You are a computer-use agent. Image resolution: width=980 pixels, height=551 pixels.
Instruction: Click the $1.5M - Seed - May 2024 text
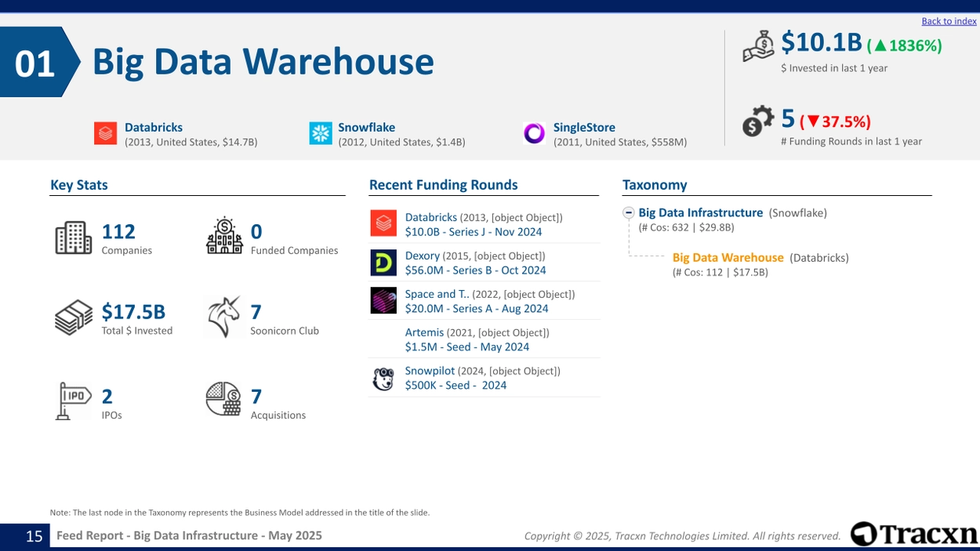coord(467,347)
